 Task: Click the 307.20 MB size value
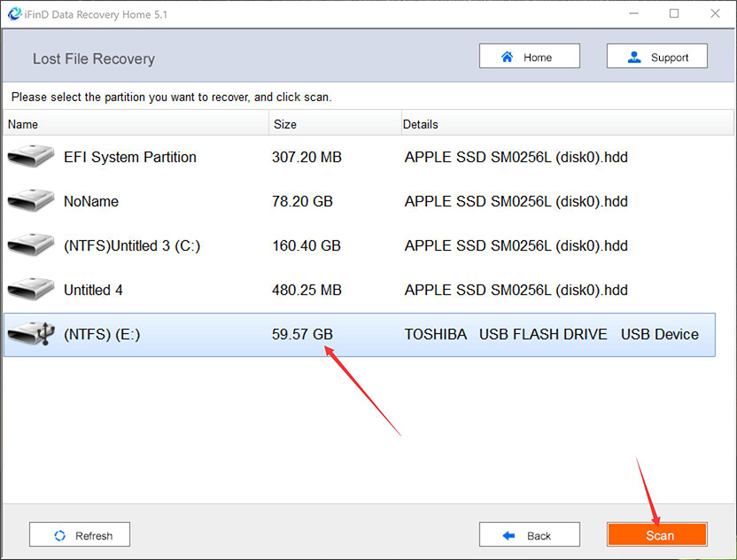tap(306, 157)
